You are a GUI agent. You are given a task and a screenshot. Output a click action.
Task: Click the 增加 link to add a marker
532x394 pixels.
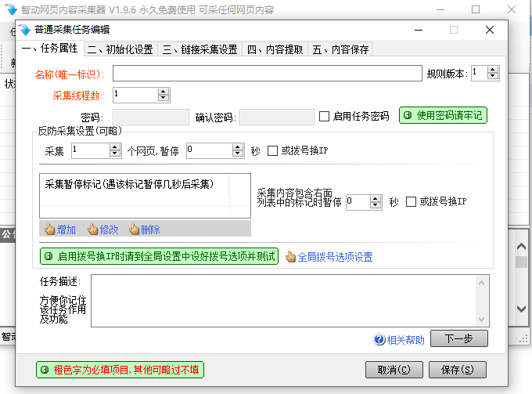66,230
